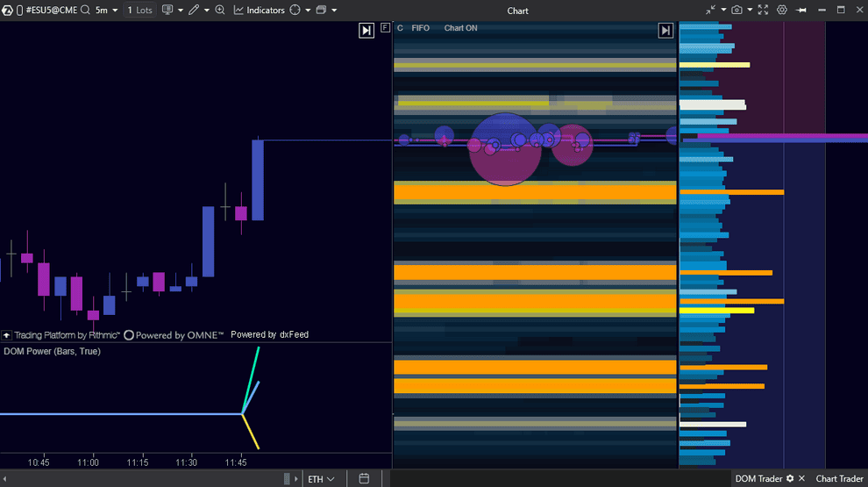Take a chart screenshot with camera icon
Image resolution: width=868 pixels, height=487 pixels.
[737, 11]
